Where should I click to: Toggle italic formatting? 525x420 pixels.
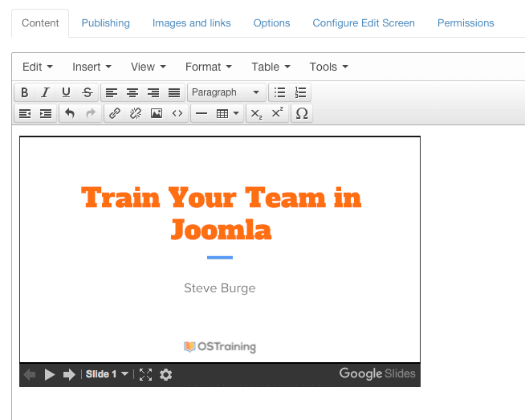pyautogui.click(x=45, y=92)
